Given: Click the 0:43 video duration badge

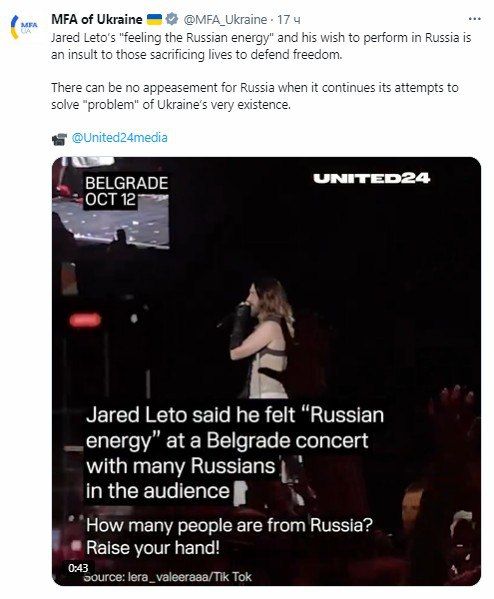Looking at the screenshot, I should click(78, 568).
